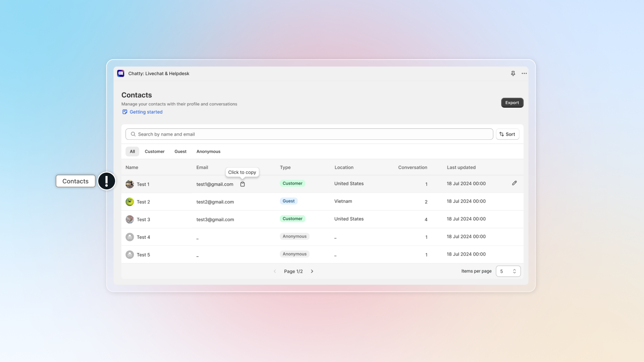This screenshot has width=644, height=362.
Task: Click the Contacts label button on the left
Action: pyautogui.click(x=75, y=181)
